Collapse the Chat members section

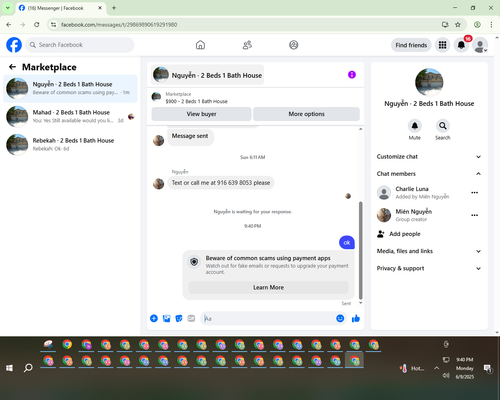(x=429, y=174)
